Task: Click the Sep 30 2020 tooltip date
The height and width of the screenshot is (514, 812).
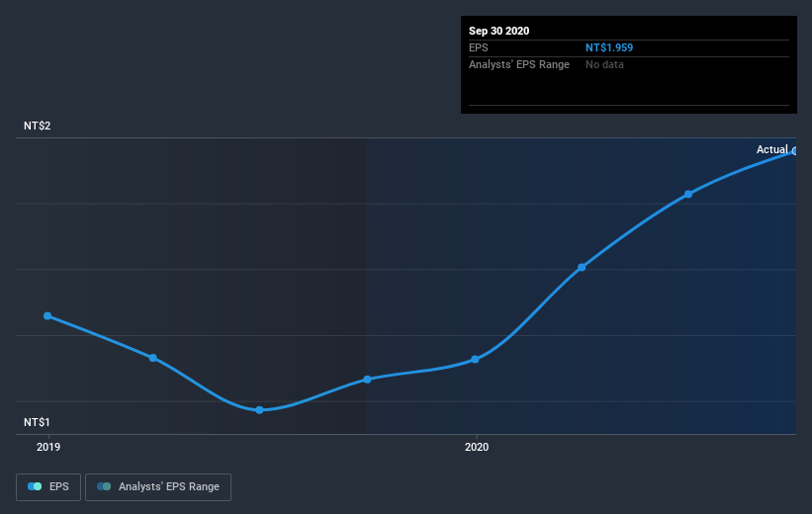Action: 498,31
